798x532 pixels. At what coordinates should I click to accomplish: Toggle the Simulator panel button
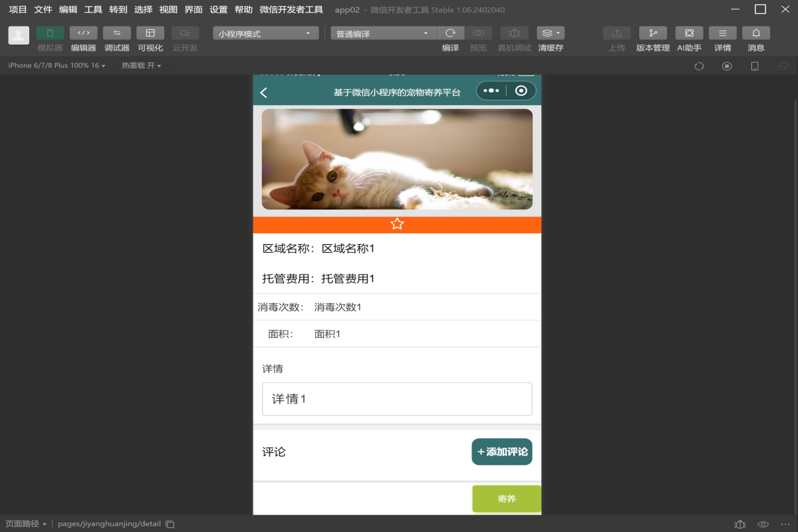click(x=50, y=33)
